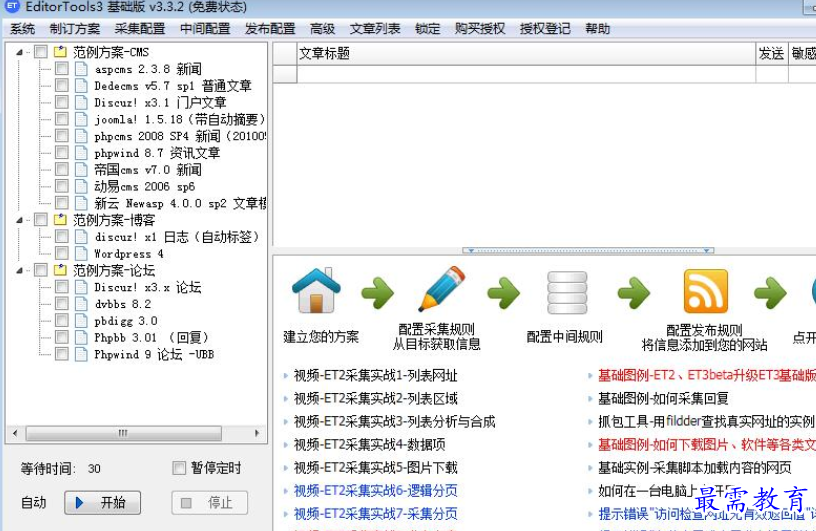The image size is (816, 531).
Task: Click the document icon beside pbdigg 3.0
Action: coord(81,321)
